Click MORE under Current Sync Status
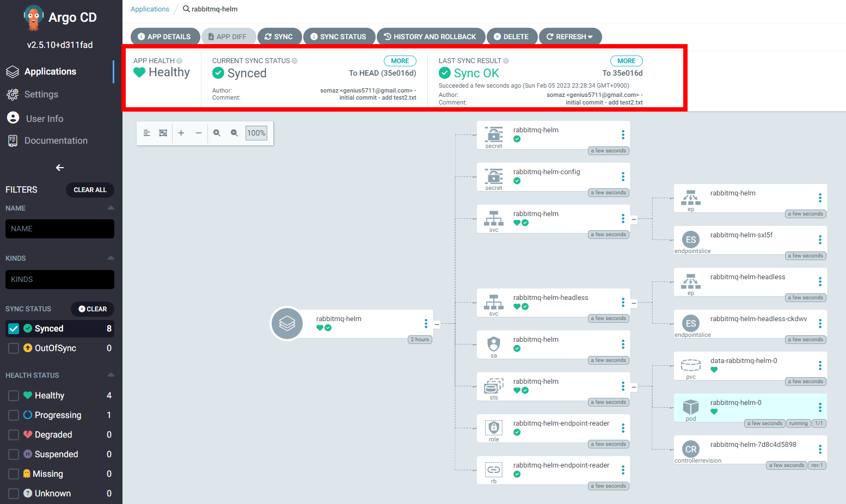 [400, 61]
